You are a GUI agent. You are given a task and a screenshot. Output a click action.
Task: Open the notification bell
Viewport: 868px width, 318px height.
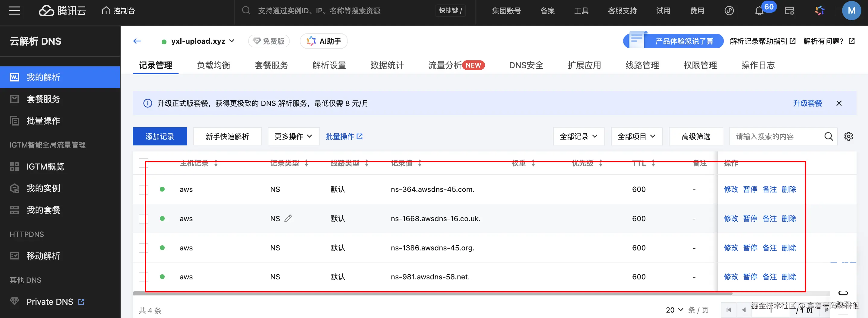click(x=759, y=11)
